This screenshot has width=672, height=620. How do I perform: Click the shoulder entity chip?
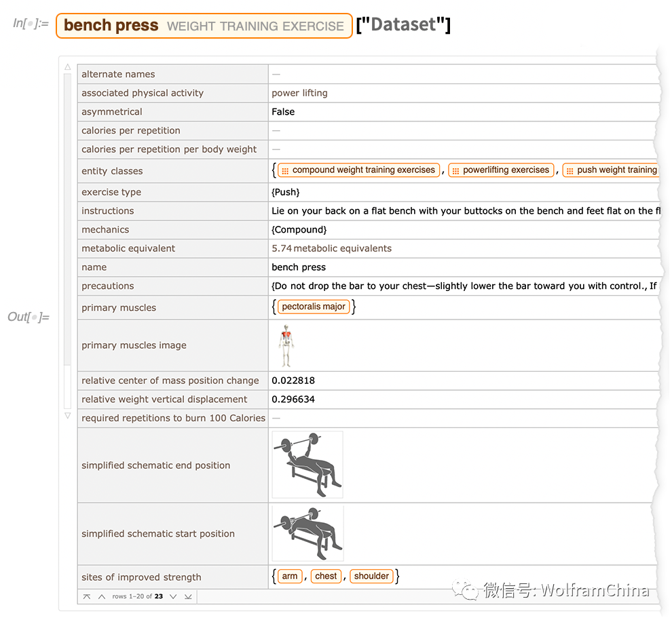point(371,577)
